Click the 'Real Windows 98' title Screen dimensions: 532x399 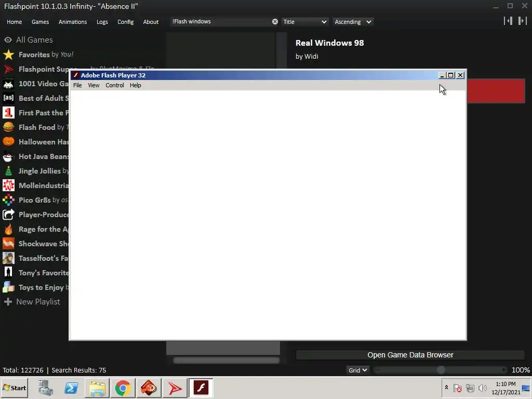[x=329, y=43]
